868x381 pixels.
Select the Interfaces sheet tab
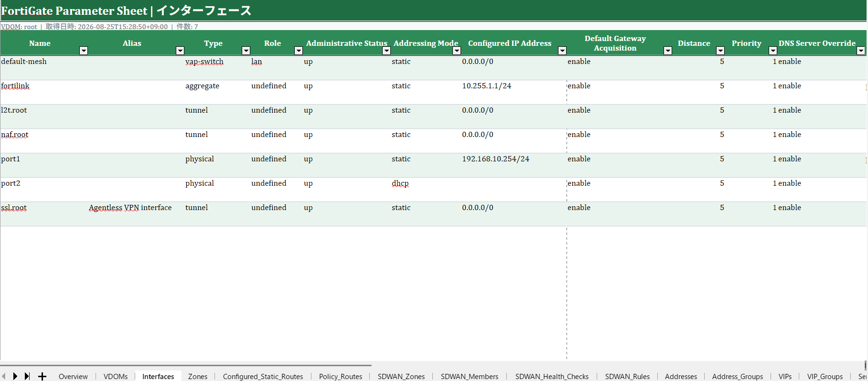[158, 376]
